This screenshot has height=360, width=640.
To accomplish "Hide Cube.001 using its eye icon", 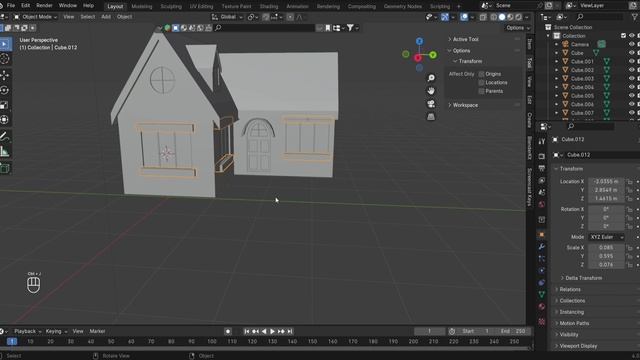I will [631, 61].
